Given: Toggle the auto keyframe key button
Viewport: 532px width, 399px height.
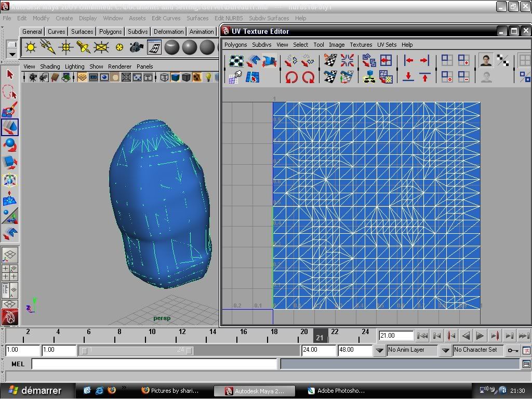Looking at the screenshot, I should [x=513, y=351].
